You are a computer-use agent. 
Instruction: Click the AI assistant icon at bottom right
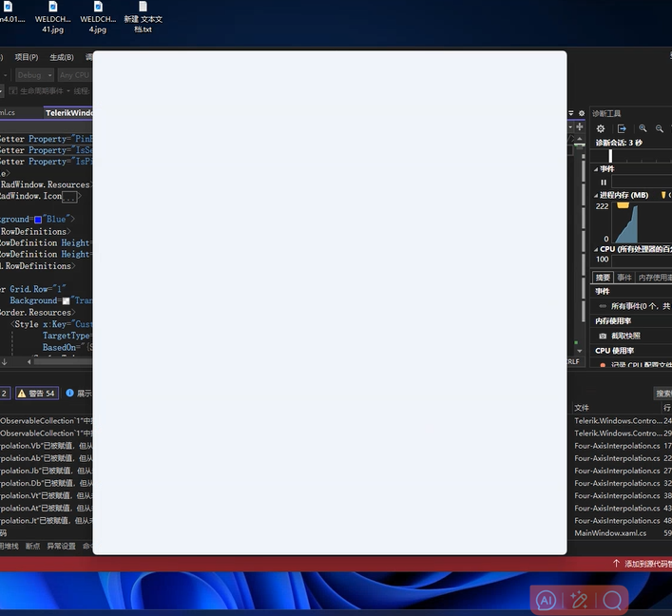tap(546, 600)
